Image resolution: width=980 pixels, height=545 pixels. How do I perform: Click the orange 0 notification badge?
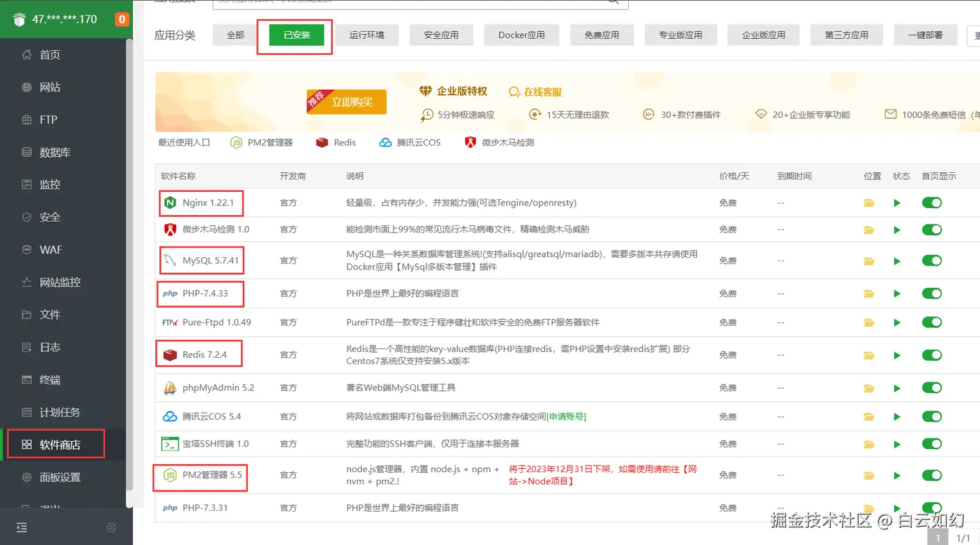pyautogui.click(x=122, y=19)
